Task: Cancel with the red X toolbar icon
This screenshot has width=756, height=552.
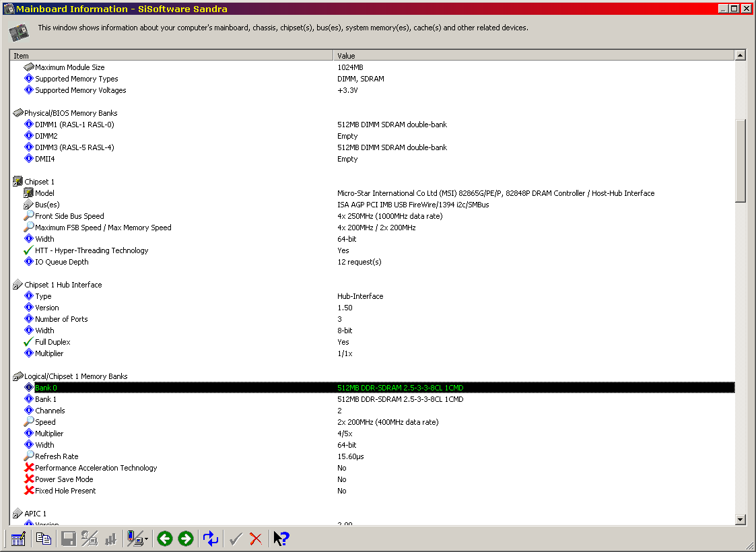Action: click(256, 539)
